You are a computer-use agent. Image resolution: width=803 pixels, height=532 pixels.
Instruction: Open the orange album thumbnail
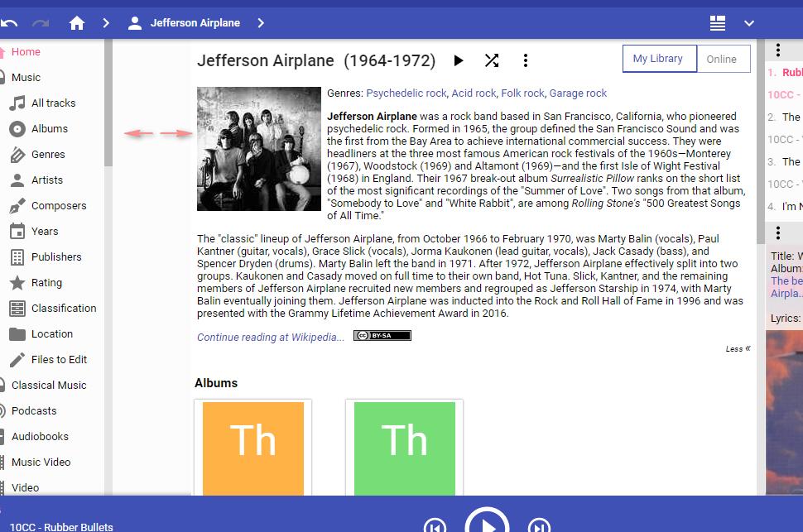click(x=253, y=447)
